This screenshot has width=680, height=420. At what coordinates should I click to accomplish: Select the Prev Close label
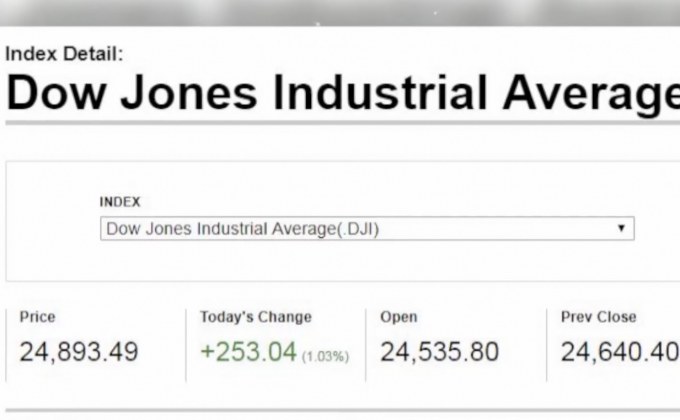pyautogui.click(x=598, y=317)
